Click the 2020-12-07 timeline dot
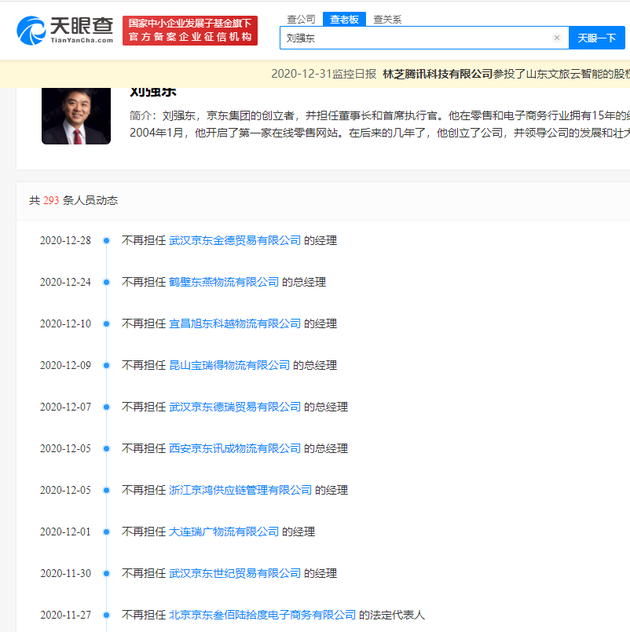This screenshot has height=632, width=630. pyautogui.click(x=106, y=407)
